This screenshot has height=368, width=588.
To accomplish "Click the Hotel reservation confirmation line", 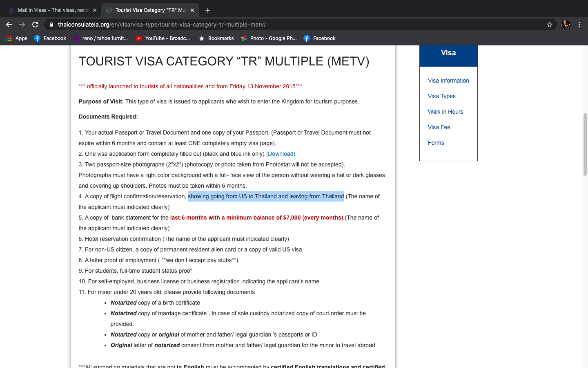I will [x=184, y=239].
